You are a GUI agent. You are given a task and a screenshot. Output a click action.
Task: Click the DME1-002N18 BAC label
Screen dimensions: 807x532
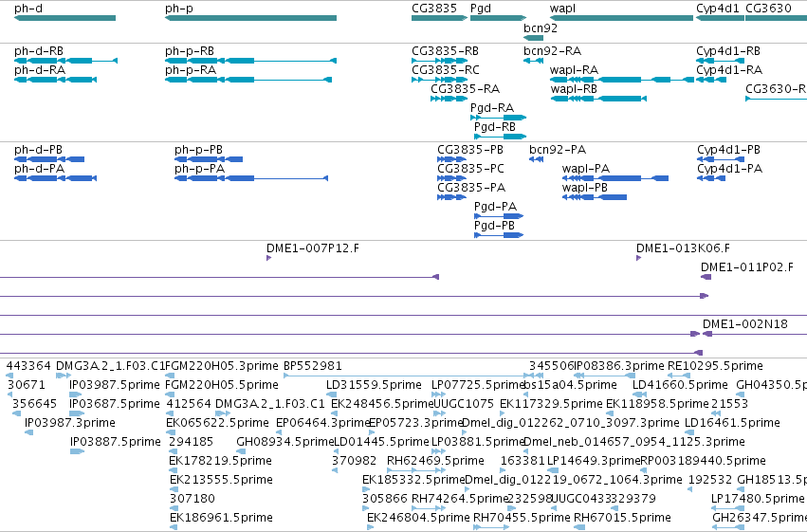click(745, 324)
